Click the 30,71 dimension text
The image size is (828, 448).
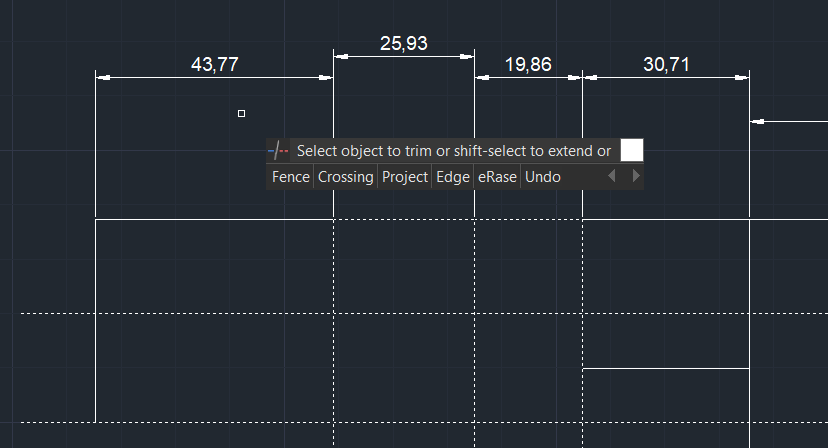click(666, 65)
